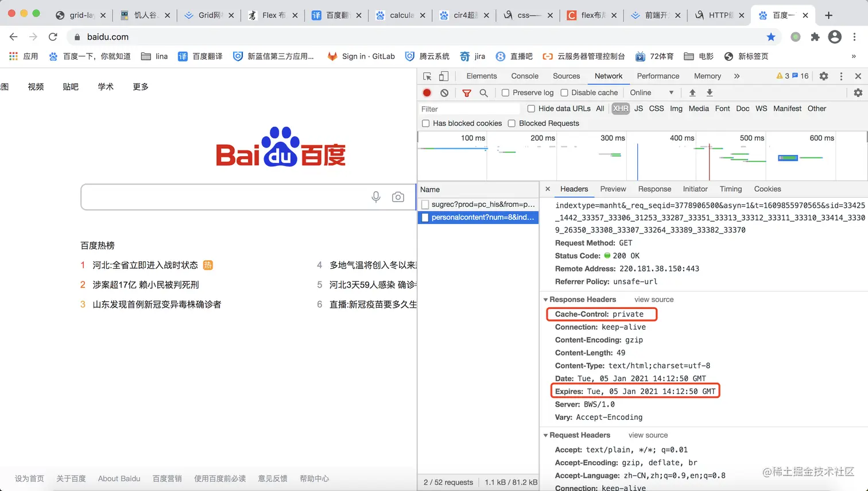Toggle the device toolbar icon

point(444,76)
